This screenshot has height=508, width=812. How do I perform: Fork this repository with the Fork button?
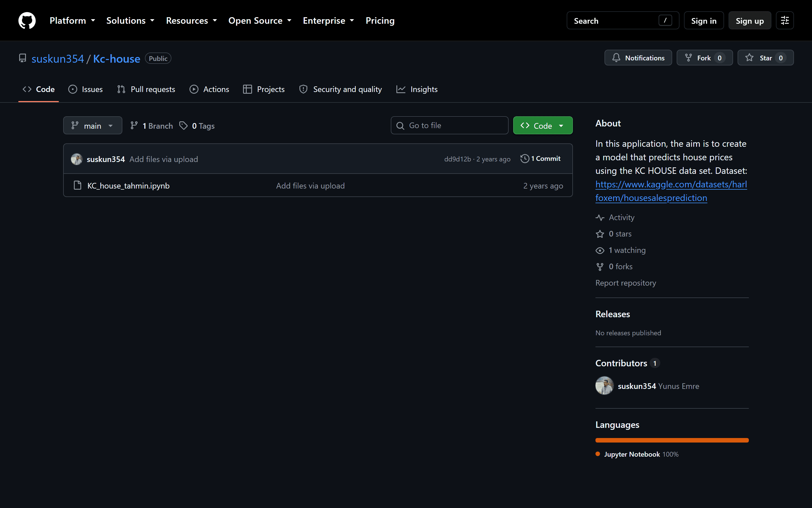(x=705, y=58)
